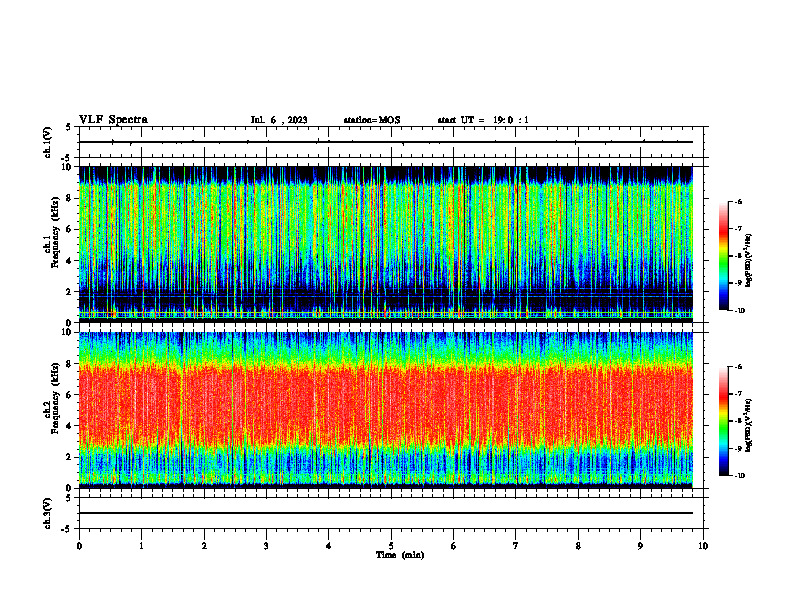The height and width of the screenshot is (612, 792).
Task: Click inside the ch.1 voltage waveform panel
Action: [x=391, y=142]
